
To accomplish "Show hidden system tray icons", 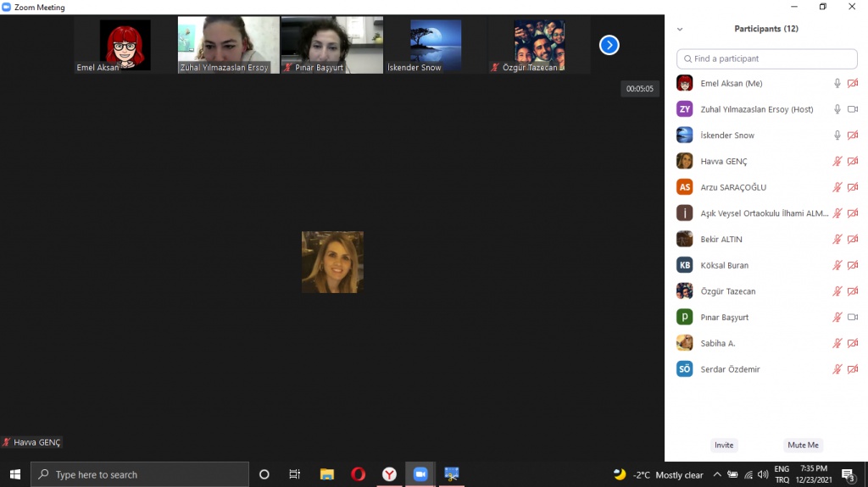I will click(717, 474).
